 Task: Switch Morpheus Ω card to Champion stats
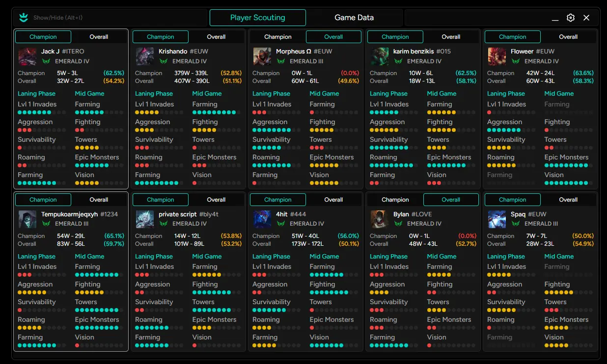pyautogui.click(x=277, y=37)
